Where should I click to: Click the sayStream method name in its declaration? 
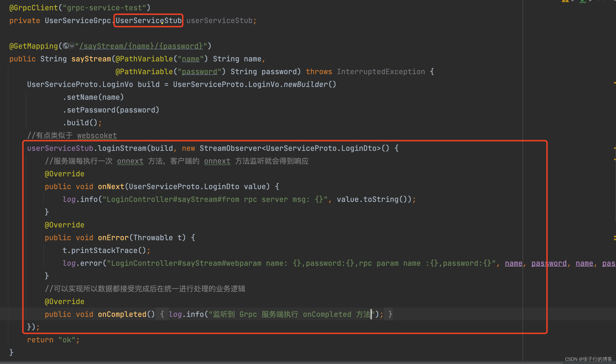point(91,59)
